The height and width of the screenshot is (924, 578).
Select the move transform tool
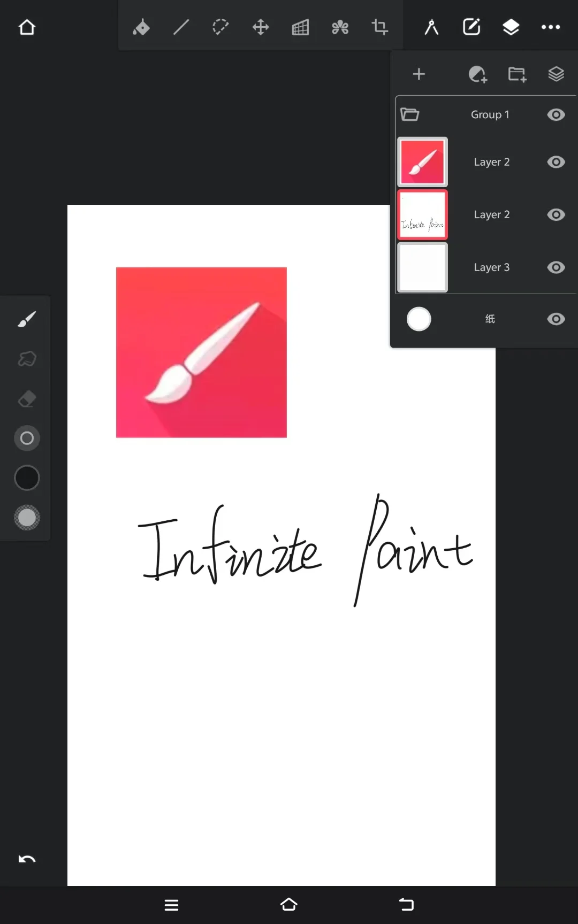click(261, 27)
